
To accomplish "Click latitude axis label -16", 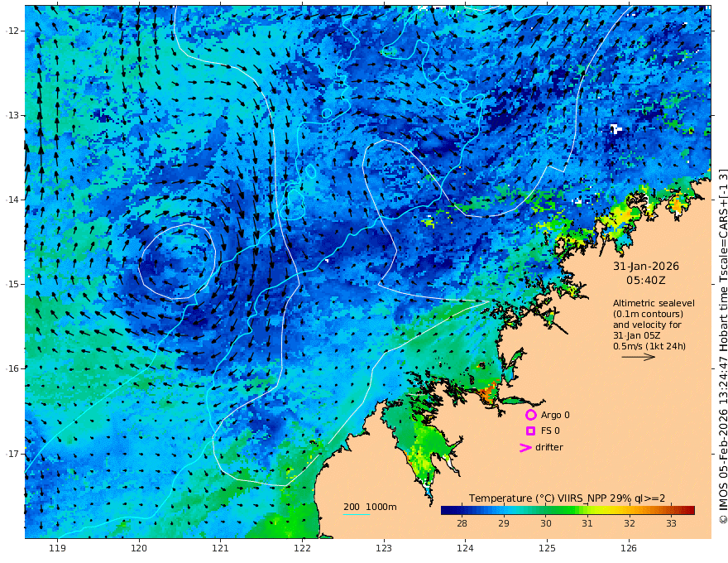I will pyautogui.click(x=12, y=368).
